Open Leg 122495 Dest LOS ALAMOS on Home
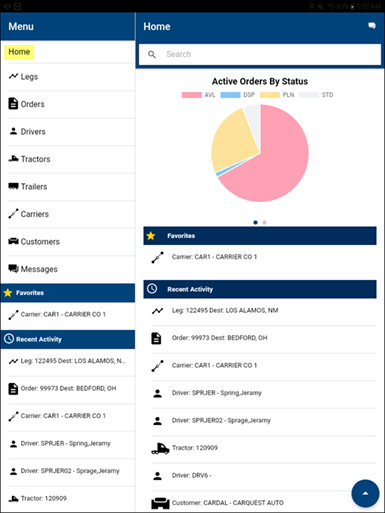This screenshot has height=513, width=385. [x=260, y=311]
